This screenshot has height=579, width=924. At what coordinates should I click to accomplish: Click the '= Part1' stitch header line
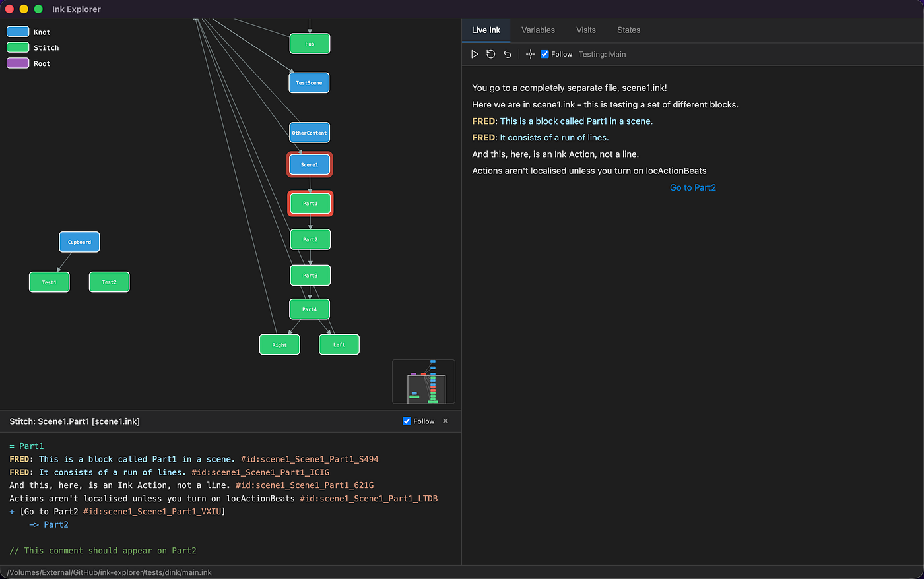[x=26, y=446]
